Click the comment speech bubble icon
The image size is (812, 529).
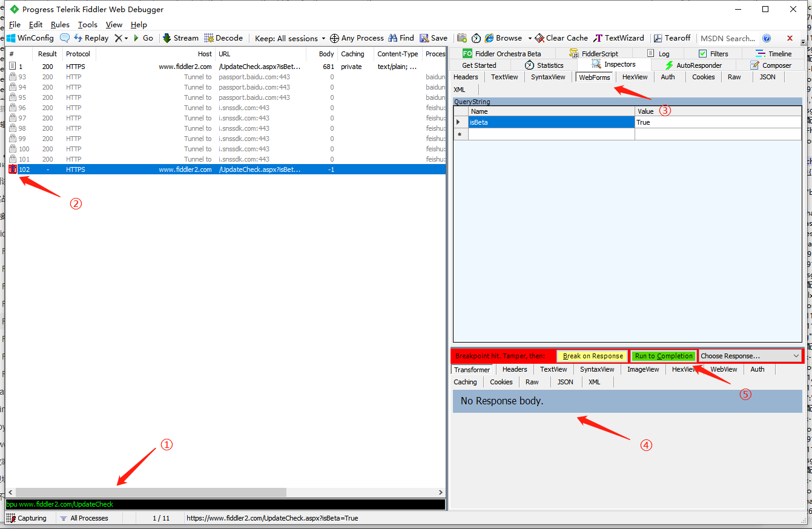click(x=64, y=38)
